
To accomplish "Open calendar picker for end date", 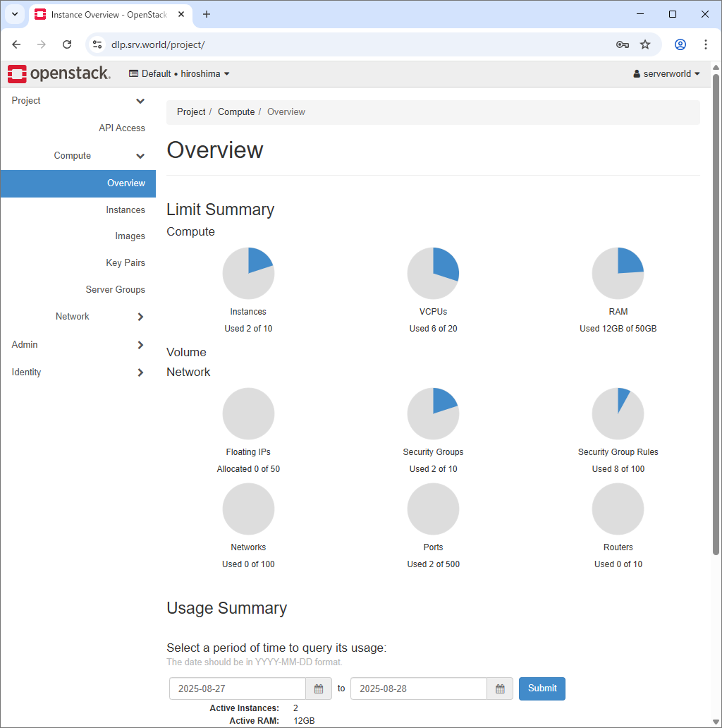I will click(500, 688).
